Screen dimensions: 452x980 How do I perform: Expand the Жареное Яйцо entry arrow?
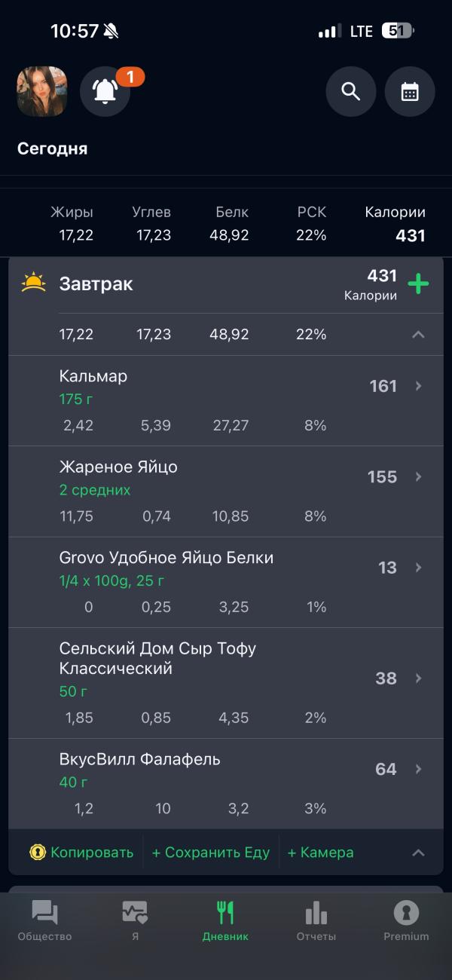pyautogui.click(x=419, y=476)
